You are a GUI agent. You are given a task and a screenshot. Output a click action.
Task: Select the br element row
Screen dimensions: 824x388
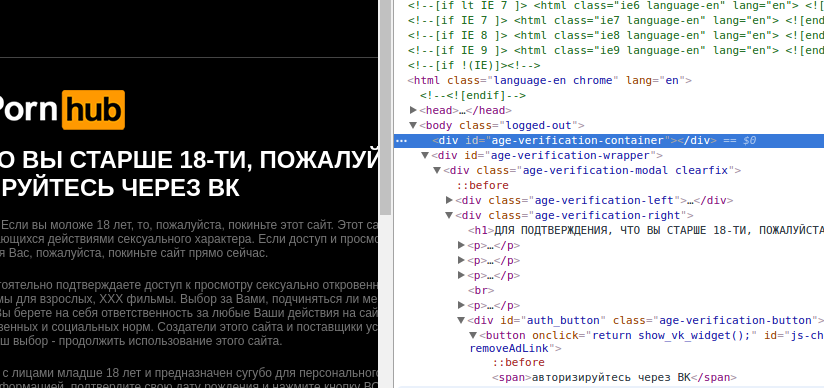(x=481, y=290)
